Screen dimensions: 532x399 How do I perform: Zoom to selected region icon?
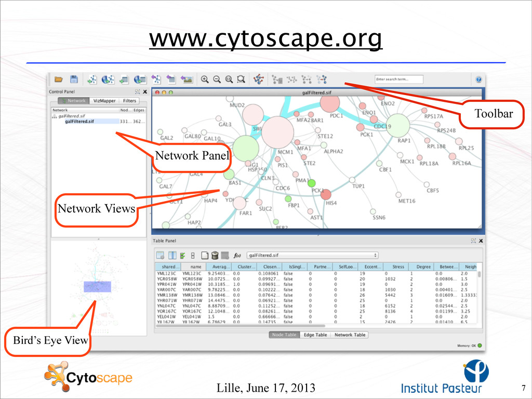[x=241, y=79]
